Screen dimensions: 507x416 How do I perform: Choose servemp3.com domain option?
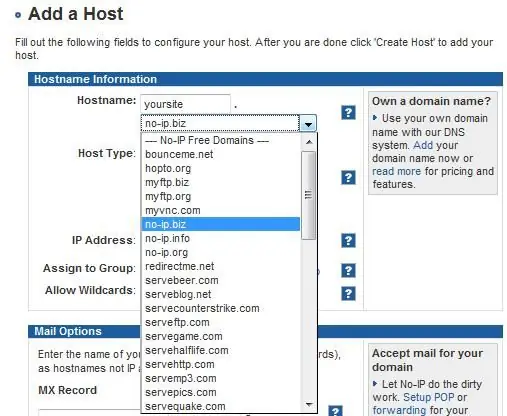click(x=221, y=378)
